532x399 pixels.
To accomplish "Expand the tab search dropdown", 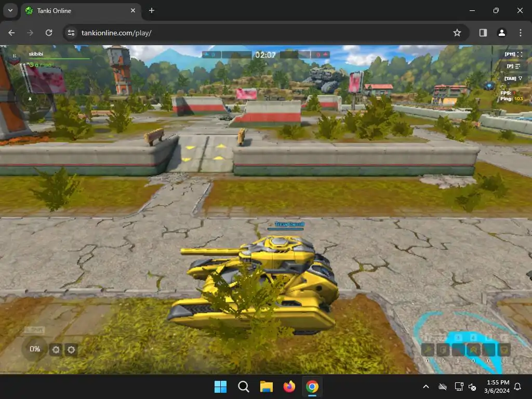I will pyautogui.click(x=10, y=10).
